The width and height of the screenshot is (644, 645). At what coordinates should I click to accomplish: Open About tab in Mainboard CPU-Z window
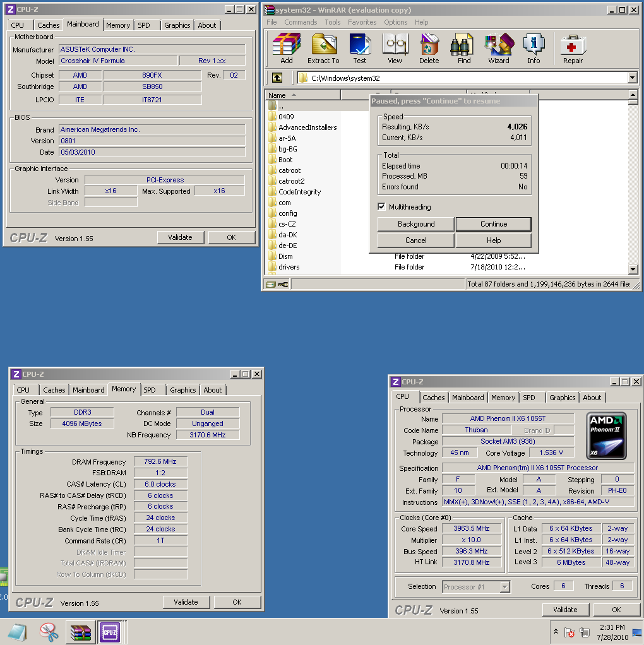[207, 25]
